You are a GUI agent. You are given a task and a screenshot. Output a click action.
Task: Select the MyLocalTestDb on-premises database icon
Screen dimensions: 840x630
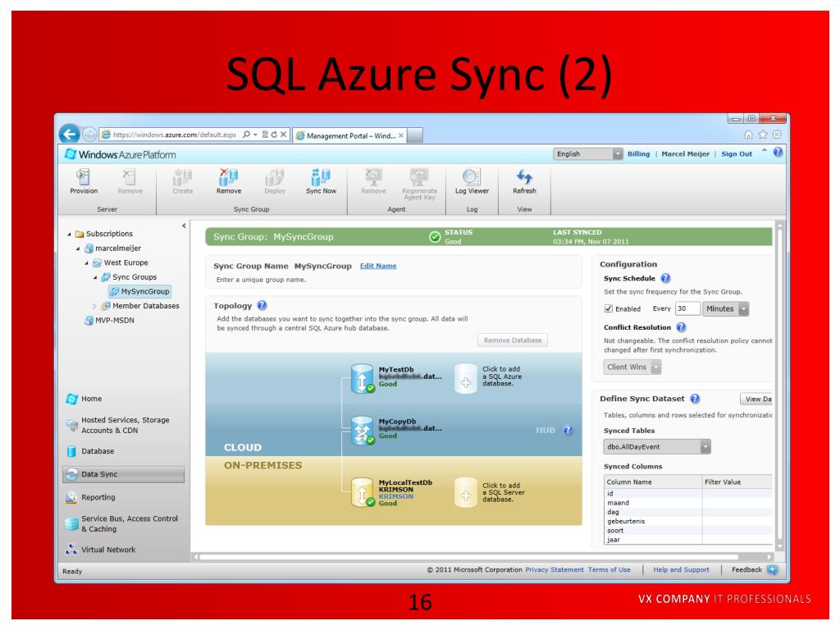(362, 492)
